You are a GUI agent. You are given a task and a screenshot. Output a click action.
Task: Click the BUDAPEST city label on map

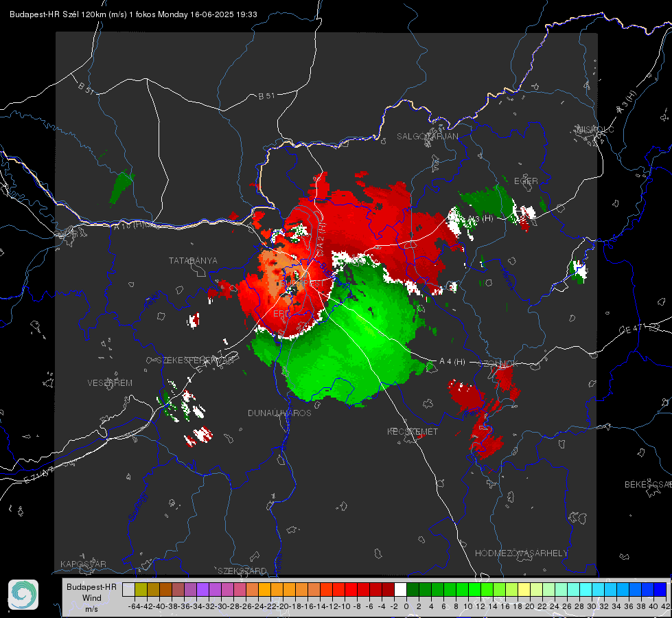302,284
